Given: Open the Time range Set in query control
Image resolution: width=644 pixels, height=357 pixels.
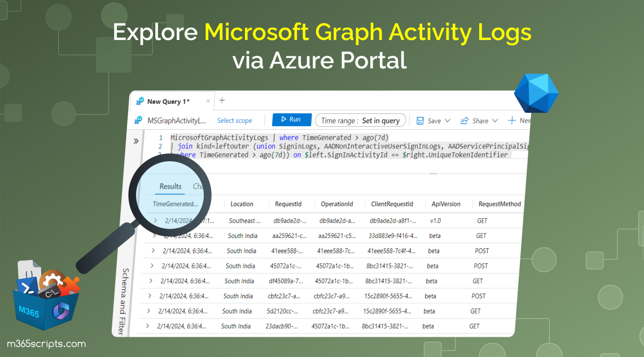Looking at the screenshot, I should click(361, 120).
